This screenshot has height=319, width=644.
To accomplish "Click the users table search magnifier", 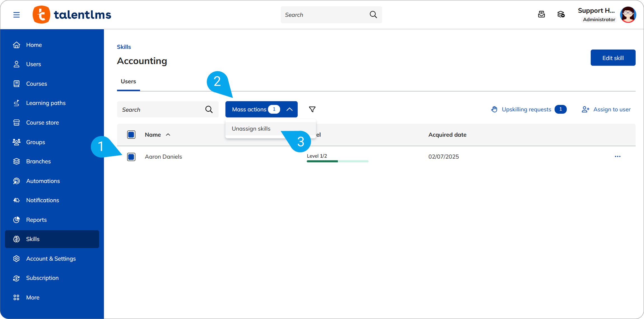I will [209, 109].
